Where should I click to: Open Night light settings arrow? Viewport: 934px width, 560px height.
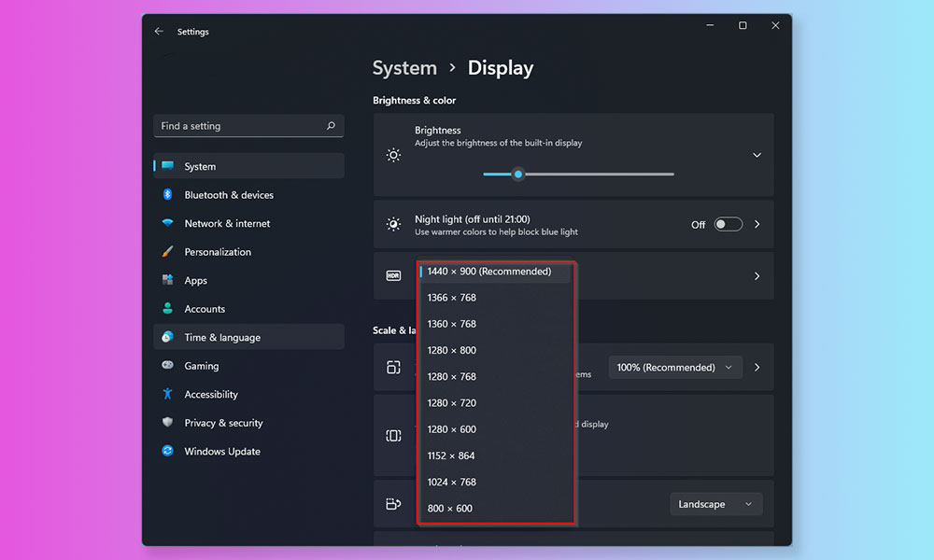(x=757, y=224)
